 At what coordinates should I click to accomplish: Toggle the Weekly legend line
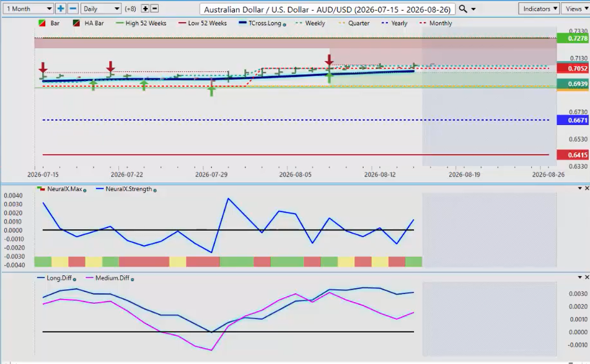pyautogui.click(x=310, y=24)
